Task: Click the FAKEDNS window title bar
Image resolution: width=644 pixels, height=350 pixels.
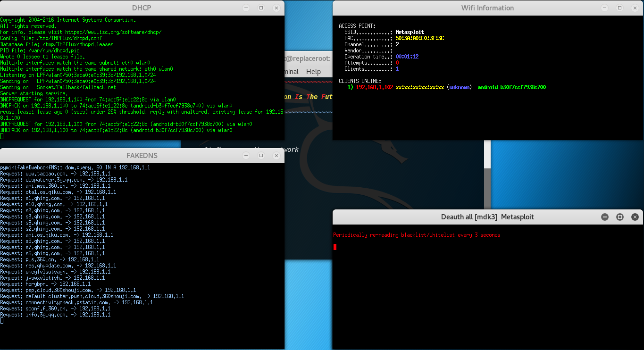Action: (x=142, y=155)
